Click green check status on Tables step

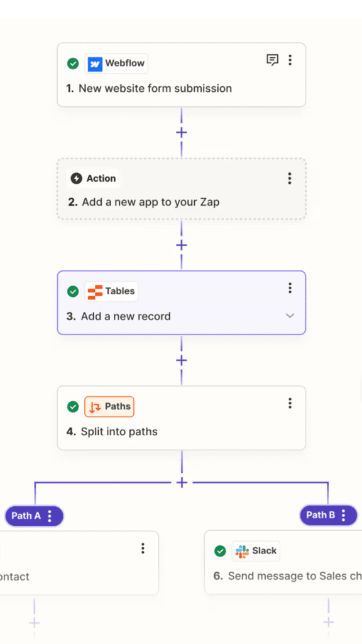click(x=73, y=291)
